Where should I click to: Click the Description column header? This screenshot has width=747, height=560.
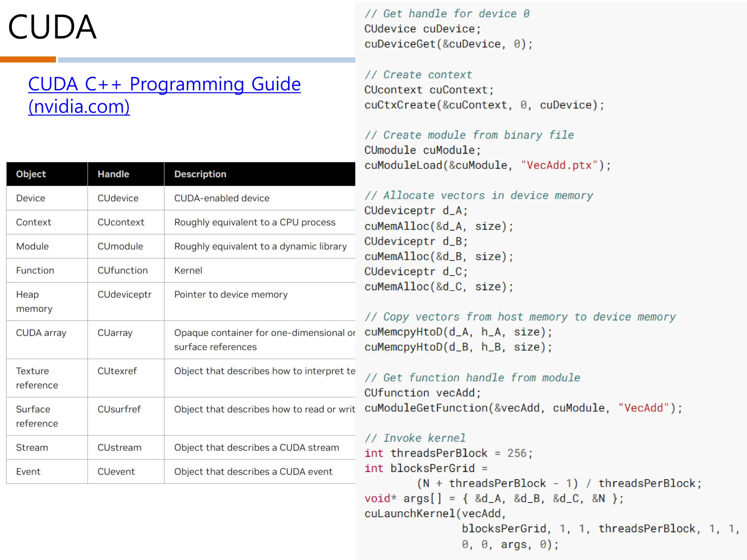click(200, 174)
